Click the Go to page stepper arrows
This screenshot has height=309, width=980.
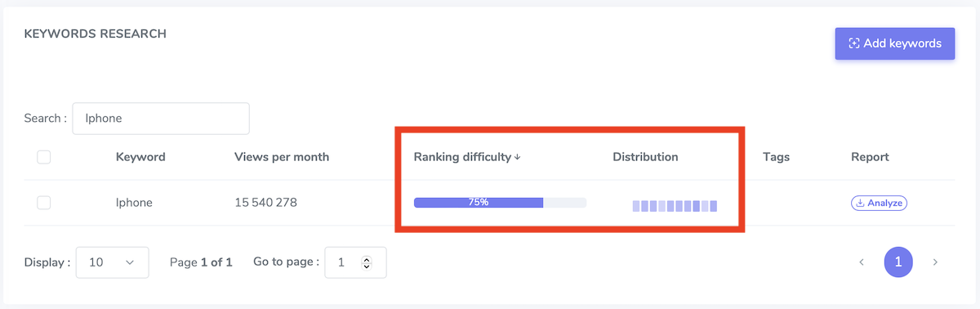point(366,262)
